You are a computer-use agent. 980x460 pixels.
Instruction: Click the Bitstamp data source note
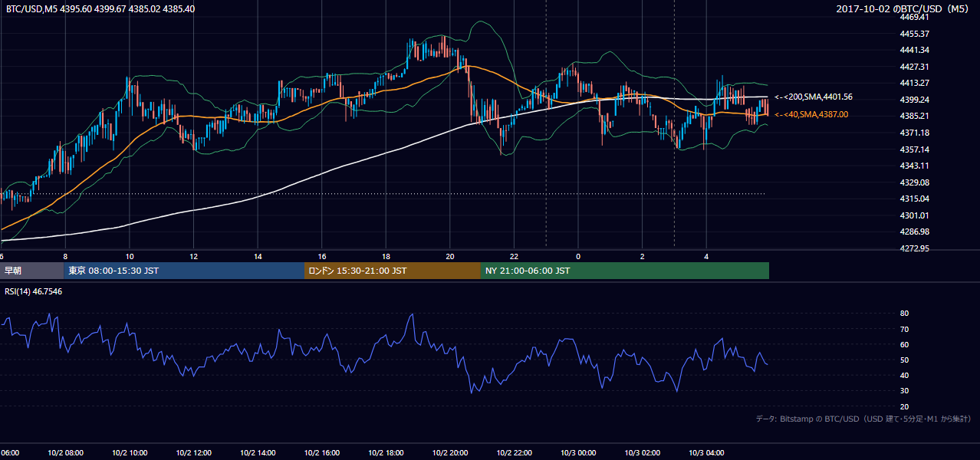tap(863, 419)
